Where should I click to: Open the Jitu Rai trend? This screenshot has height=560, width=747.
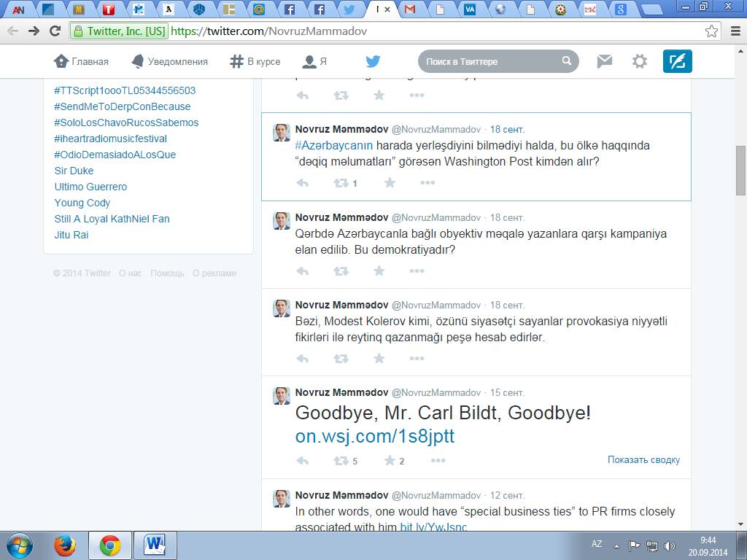[x=71, y=235]
